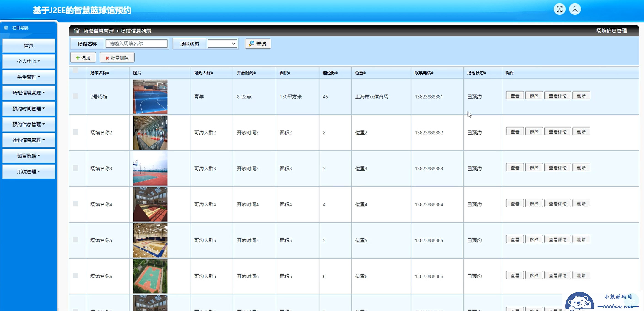644x311 pixels.
Task: Click 查看评论 button for 场馆名称3
Action: tap(557, 168)
